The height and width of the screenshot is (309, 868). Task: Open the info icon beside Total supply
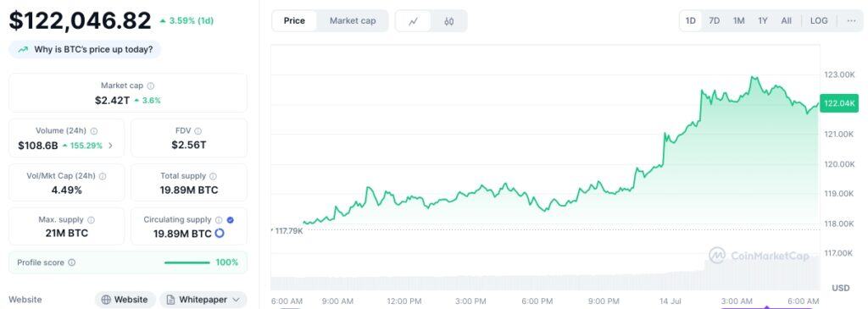point(213,176)
